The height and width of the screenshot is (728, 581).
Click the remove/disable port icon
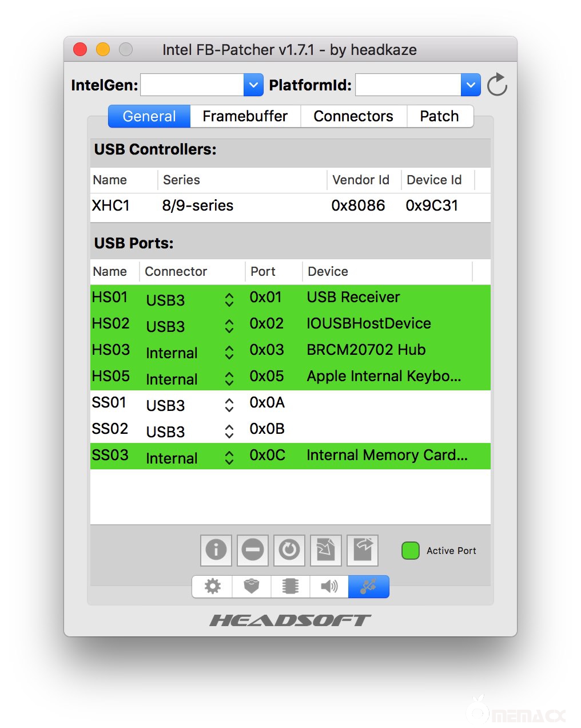pos(252,550)
